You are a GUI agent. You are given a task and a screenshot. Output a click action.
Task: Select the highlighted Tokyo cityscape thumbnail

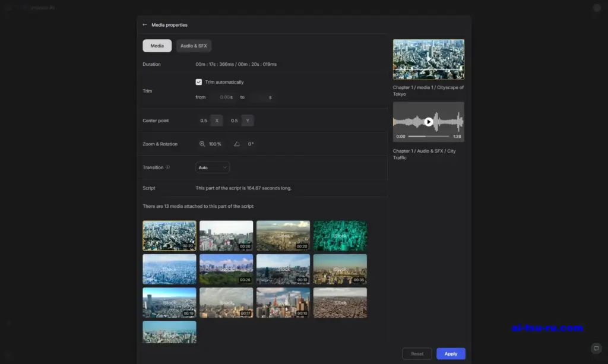(x=169, y=236)
